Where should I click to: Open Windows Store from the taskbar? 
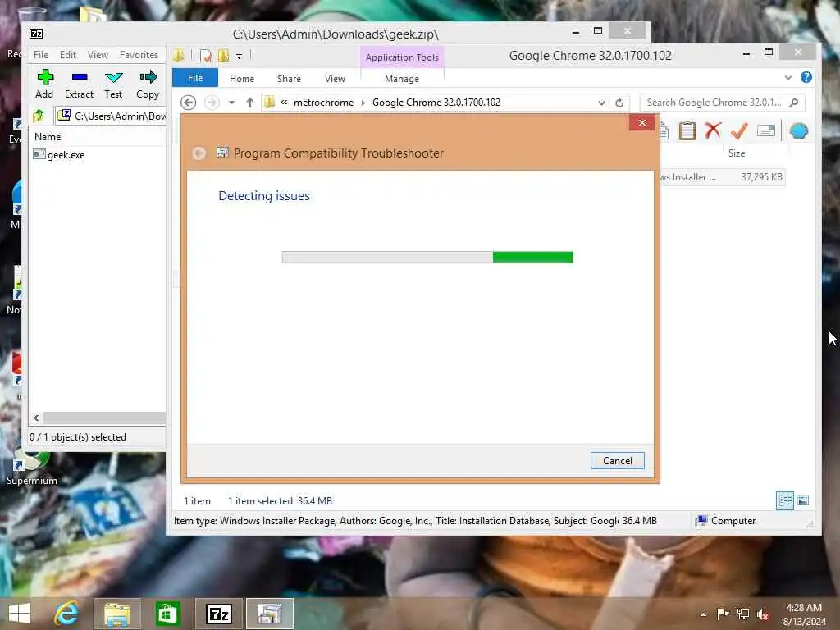point(167,614)
